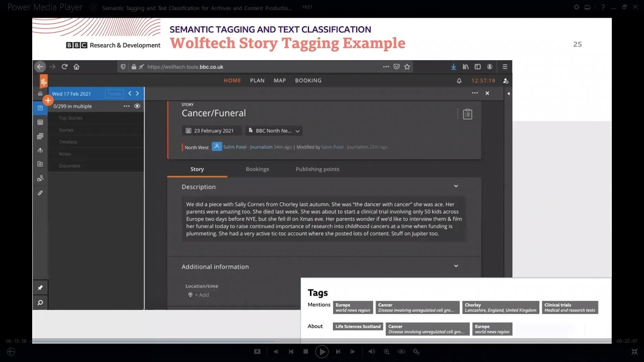Open the help question mark
Image resolution: width=644 pixels, height=362 pixels.
tap(603, 7)
